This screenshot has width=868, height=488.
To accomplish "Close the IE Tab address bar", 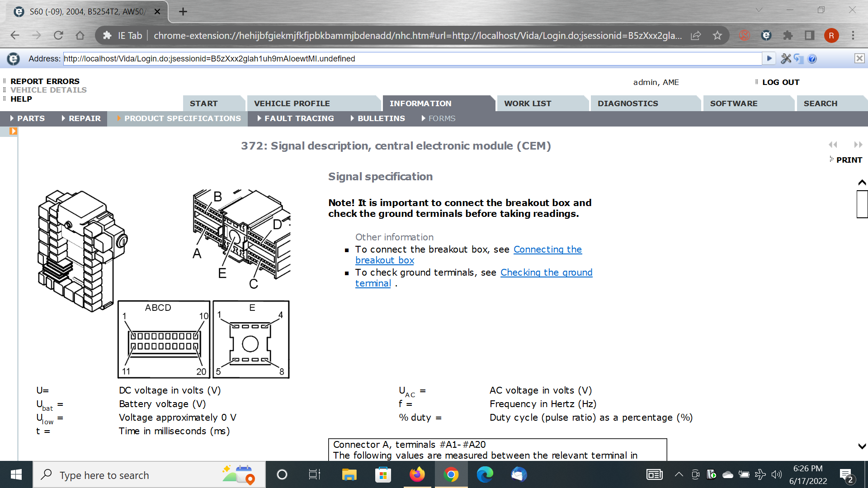I will [x=859, y=59].
